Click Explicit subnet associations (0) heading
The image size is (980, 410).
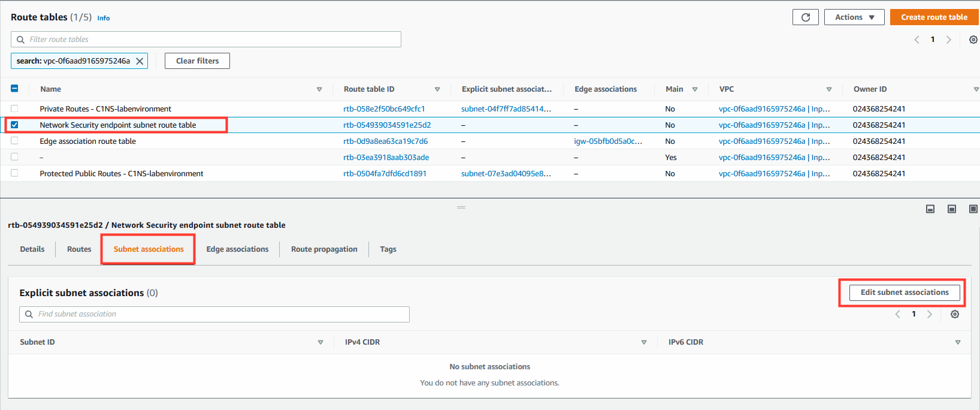point(89,293)
